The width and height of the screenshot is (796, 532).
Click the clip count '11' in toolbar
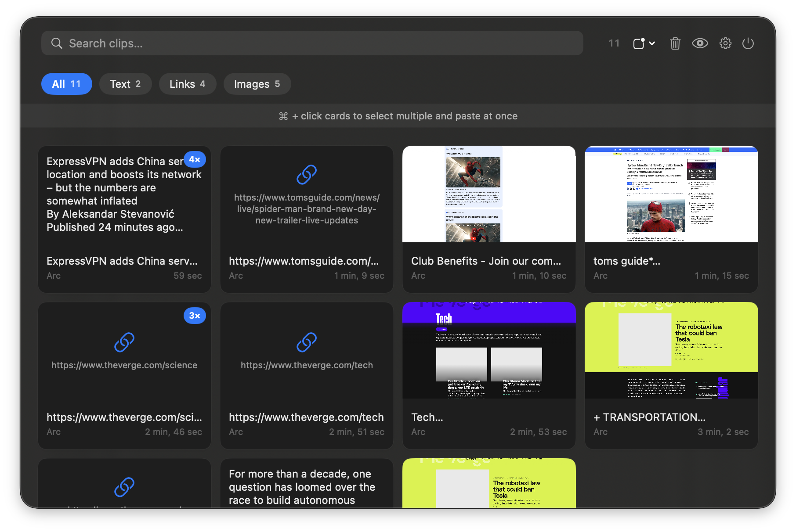click(x=614, y=43)
